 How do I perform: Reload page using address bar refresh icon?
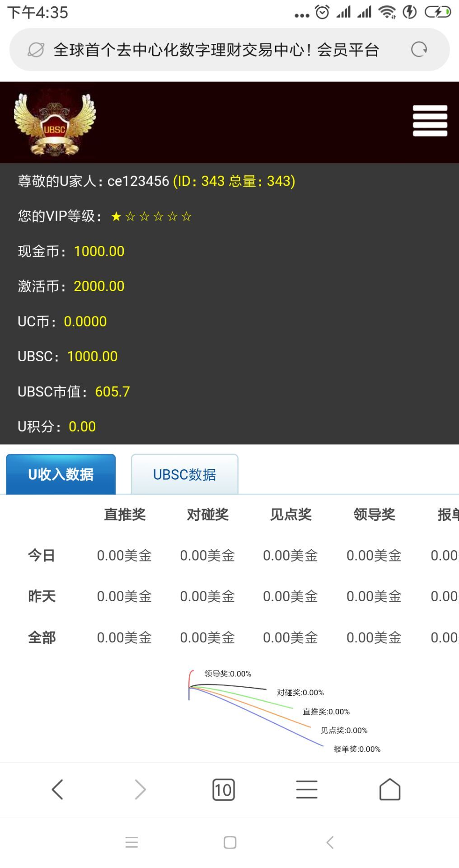pyautogui.click(x=419, y=49)
